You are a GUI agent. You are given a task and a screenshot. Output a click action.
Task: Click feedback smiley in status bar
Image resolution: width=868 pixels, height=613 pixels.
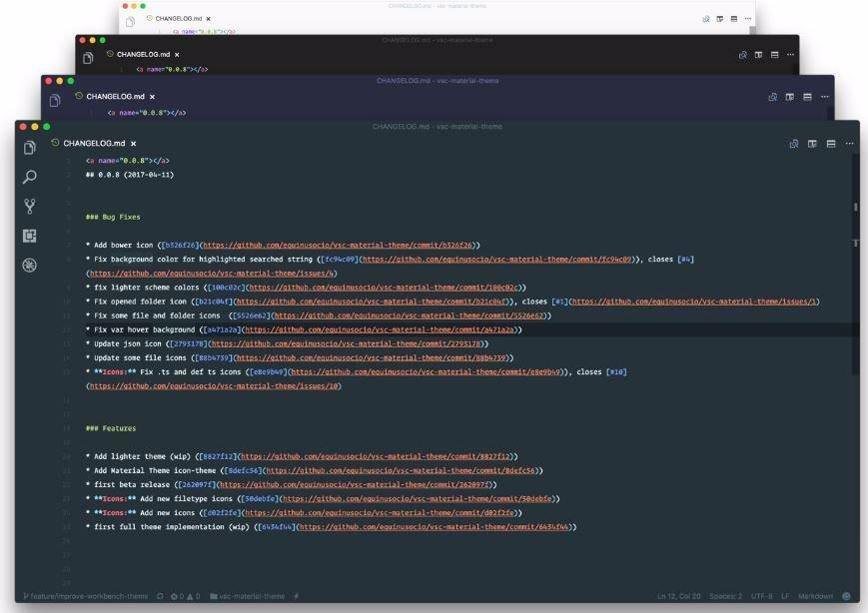846,596
